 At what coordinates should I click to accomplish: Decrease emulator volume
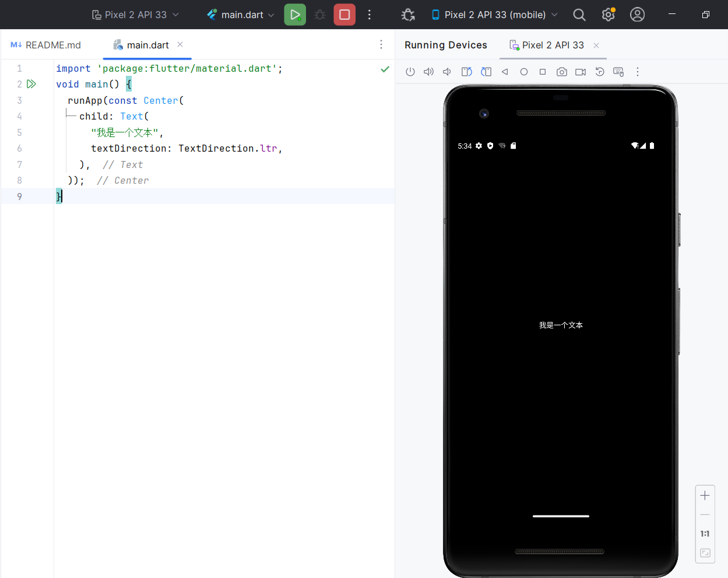click(x=447, y=72)
